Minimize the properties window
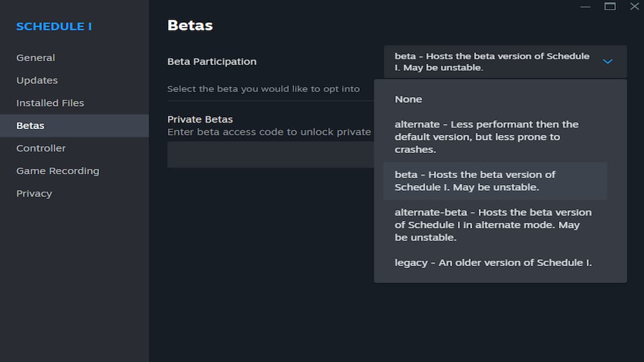The width and height of the screenshot is (644, 362). pos(585,7)
